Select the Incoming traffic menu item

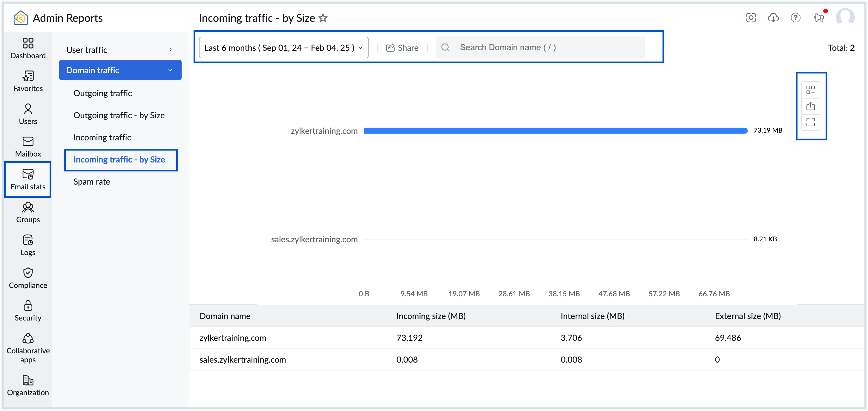click(102, 137)
